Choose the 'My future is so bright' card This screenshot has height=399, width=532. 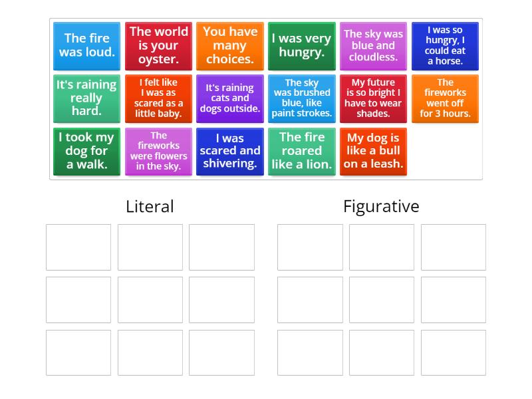pyautogui.click(x=373, y=98)
